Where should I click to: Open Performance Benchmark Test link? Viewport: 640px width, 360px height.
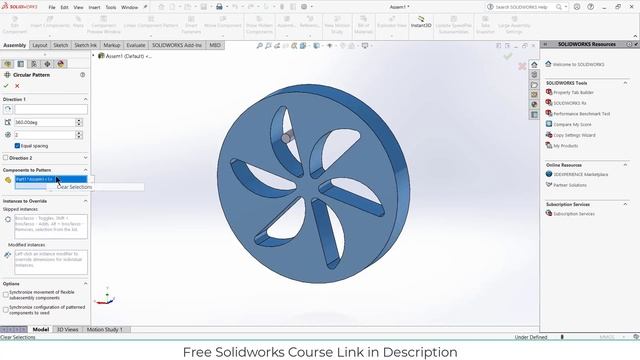pyautogui.click(x=582, y=114)
